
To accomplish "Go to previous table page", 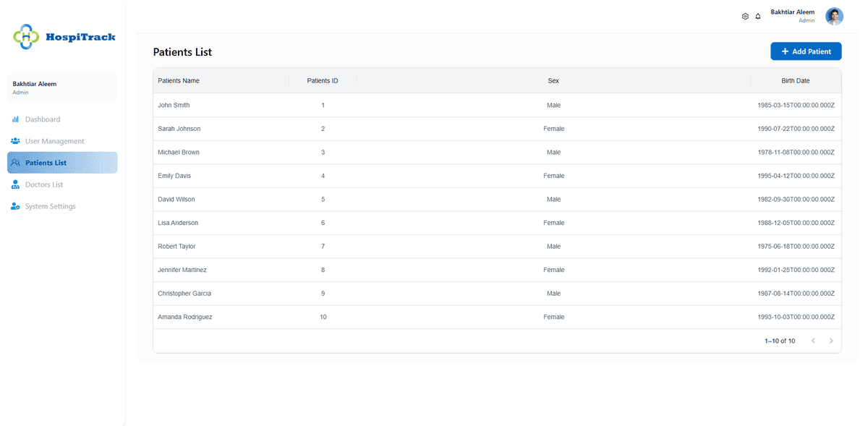I will pos(813,341).
